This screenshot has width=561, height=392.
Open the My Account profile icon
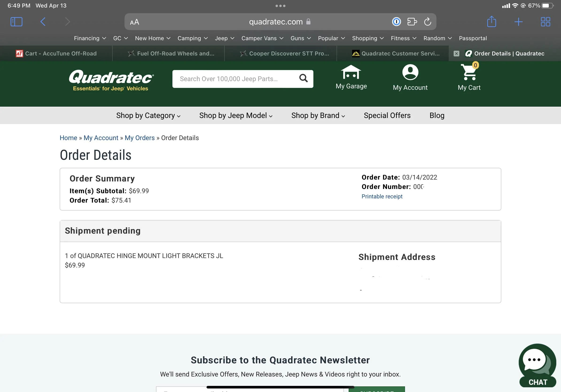tap(410, 78)
